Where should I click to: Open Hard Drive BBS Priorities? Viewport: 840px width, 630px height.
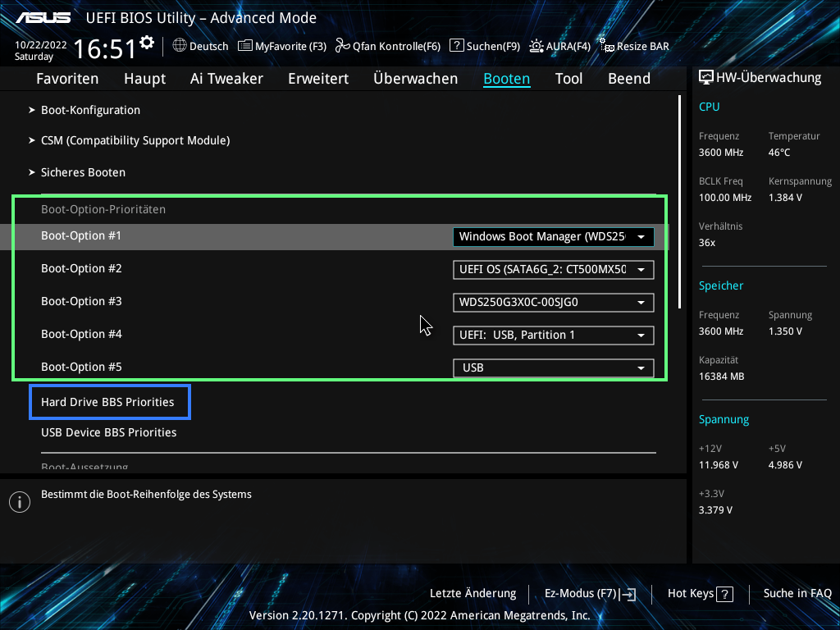107,402
